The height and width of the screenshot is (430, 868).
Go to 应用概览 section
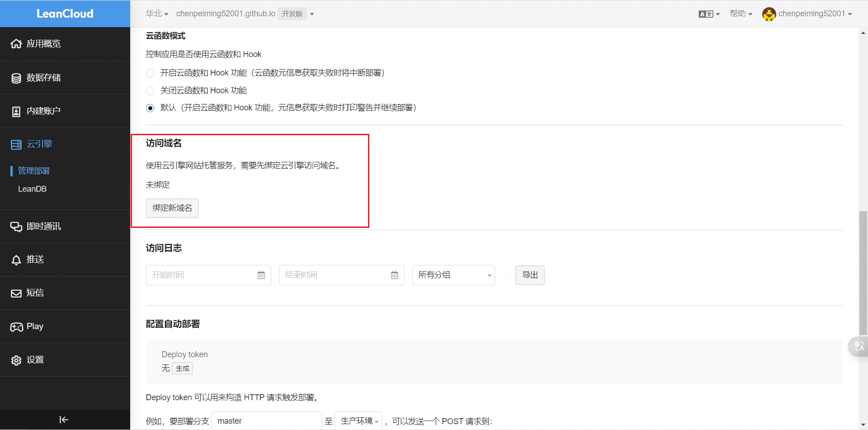(65, 44)
